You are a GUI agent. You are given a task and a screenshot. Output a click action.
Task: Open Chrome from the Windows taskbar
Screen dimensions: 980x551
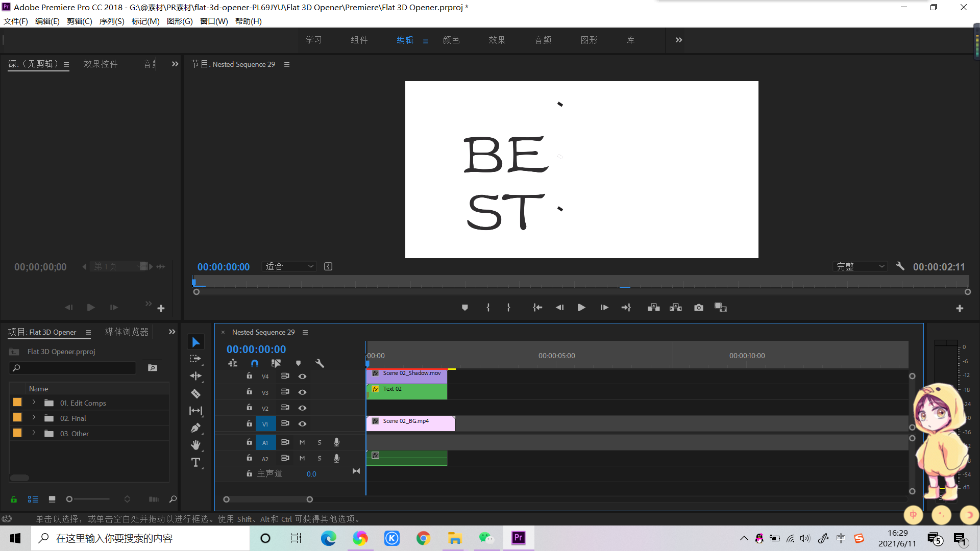click(423, 538)
